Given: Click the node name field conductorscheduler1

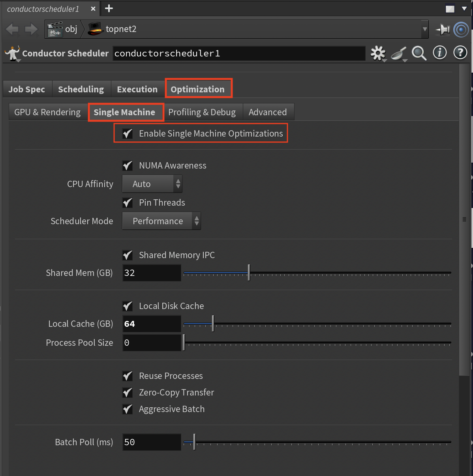Looking at the screenshot, I should [x=239, y=53].
